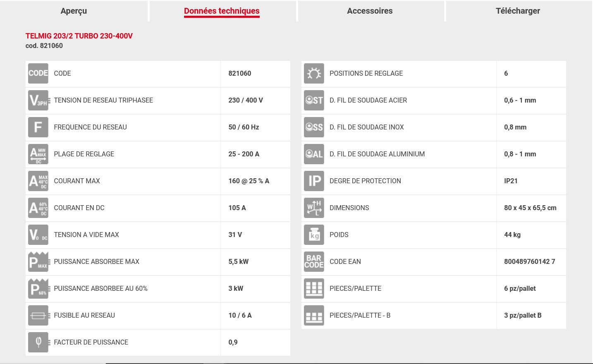Click the dimensions WHL icon

point(314,208)
